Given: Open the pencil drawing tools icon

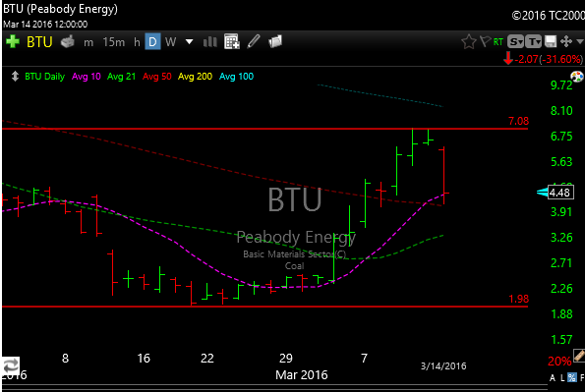Looking at the screenshot, I should pyautogui.click(x=254, y=41).
